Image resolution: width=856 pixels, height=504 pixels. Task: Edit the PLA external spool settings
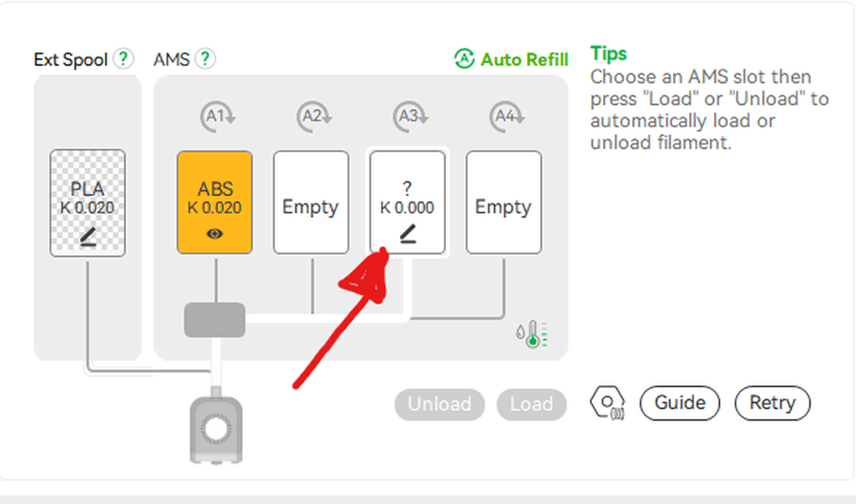88,233
